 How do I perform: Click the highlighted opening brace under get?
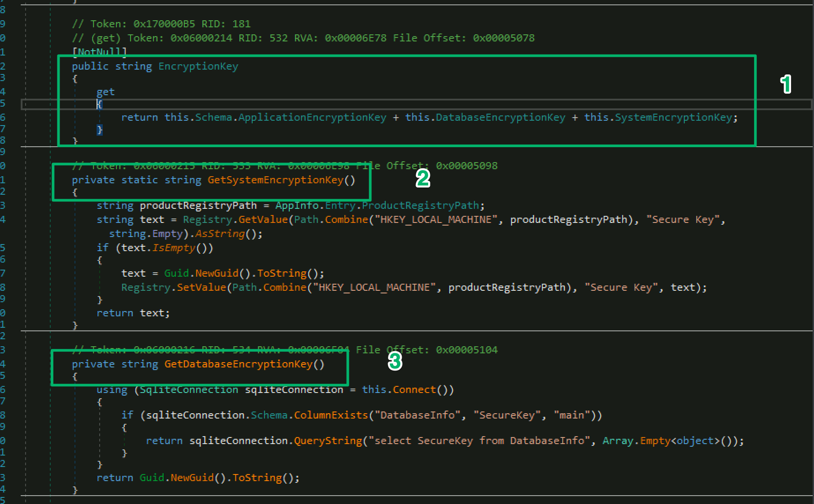(x=100, y=104)
